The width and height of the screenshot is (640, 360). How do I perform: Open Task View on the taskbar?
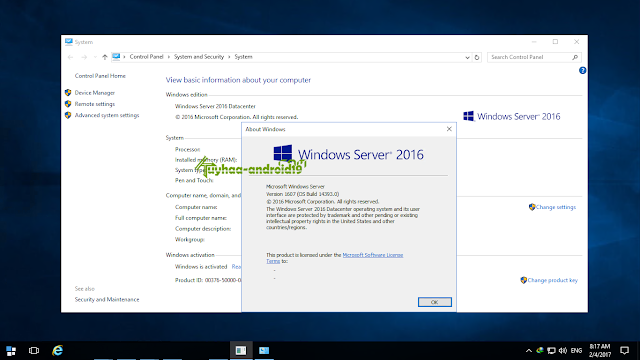34,351
